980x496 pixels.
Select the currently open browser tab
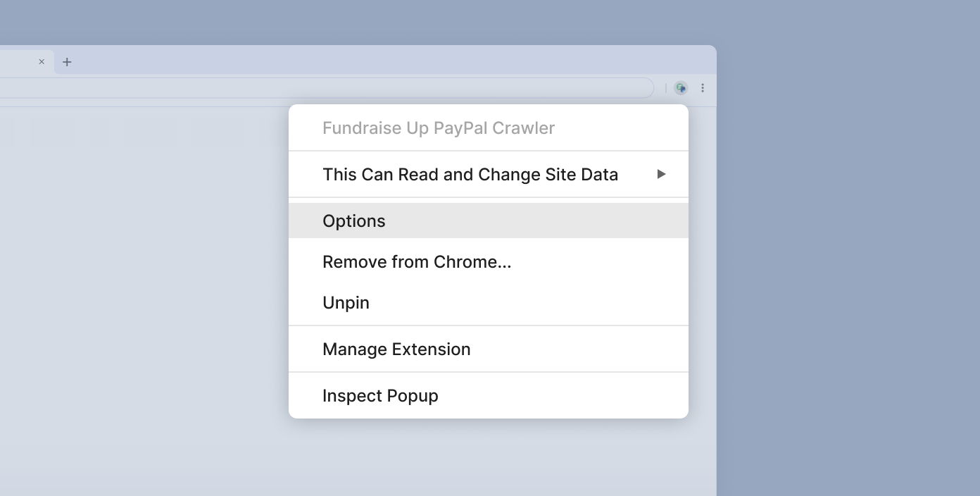[x=18, y=61]
